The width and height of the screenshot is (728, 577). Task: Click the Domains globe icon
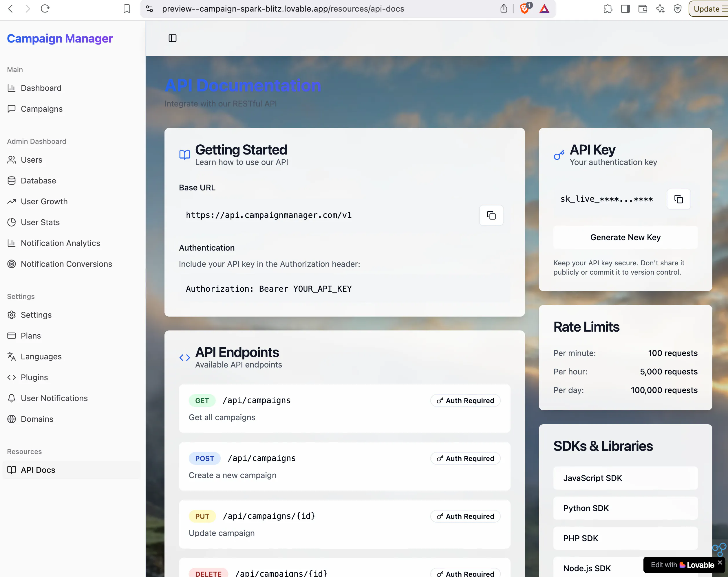click(12, 419)
